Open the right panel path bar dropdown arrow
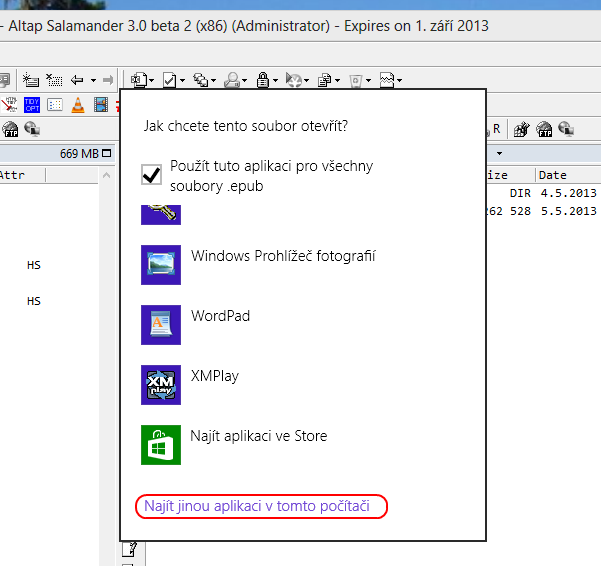 tap(499, 154)
